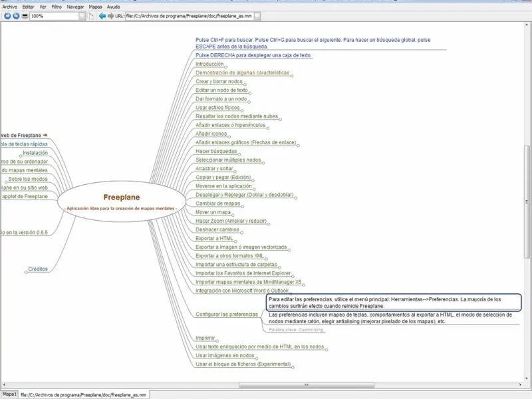Screen dimensions: 532x399
Task: Select the Pulse DERECHA para desplegar node
Action: click(x=253, y=55)
